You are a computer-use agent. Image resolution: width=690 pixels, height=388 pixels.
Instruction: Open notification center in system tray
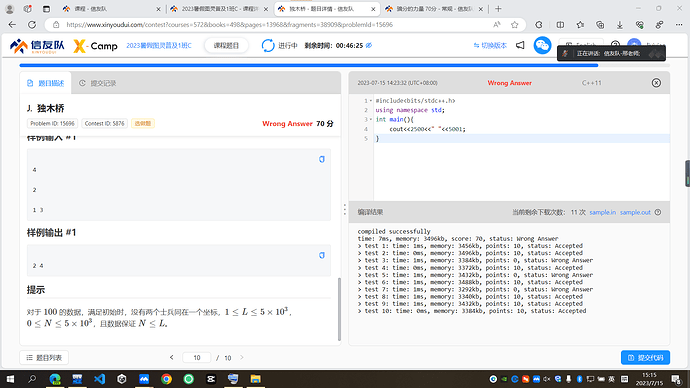click(x=676, y=379)
